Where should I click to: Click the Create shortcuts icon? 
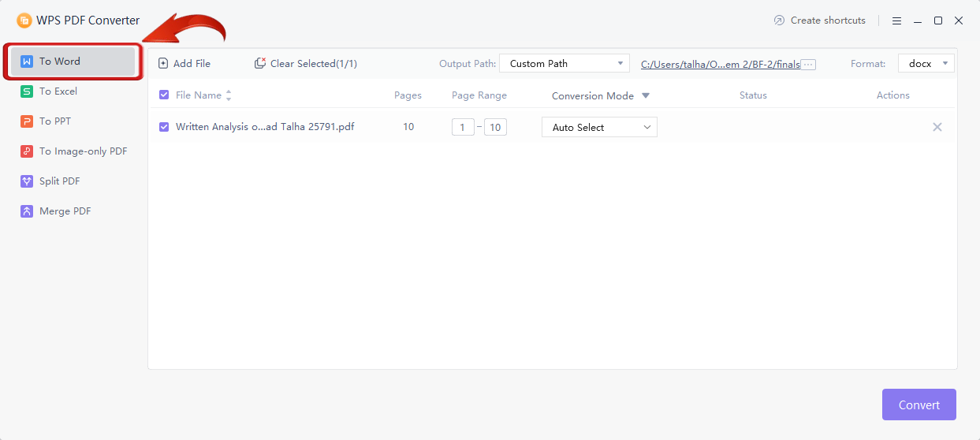click(x=780, y=21)
